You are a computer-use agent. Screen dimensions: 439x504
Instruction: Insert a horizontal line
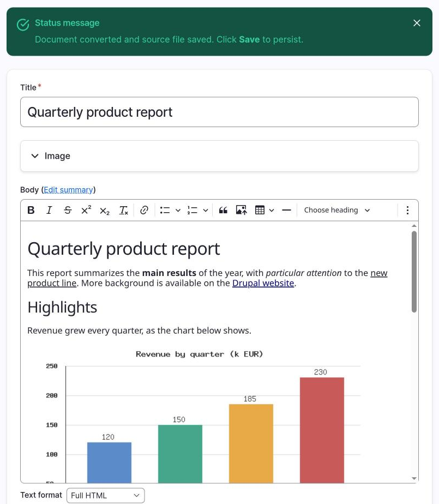tap(286, 210)
